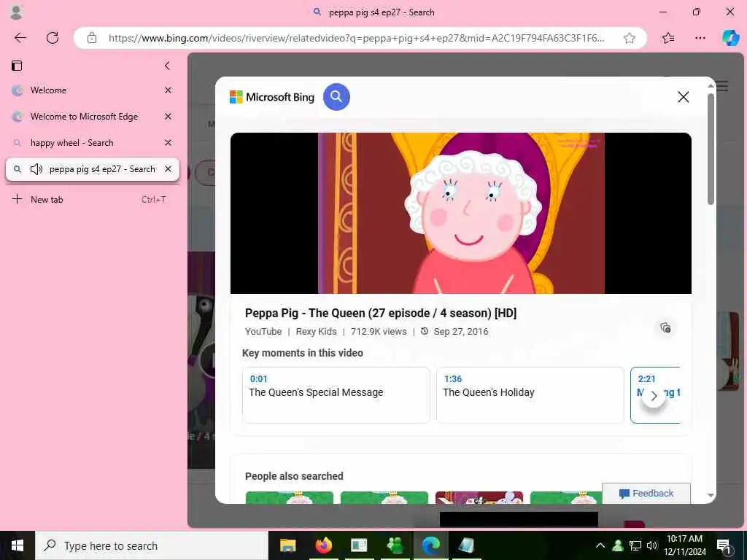Viewport: 747px width, 560px height.
Task: Collapse the vertical tabs pane
Action: tap(167, 66)
